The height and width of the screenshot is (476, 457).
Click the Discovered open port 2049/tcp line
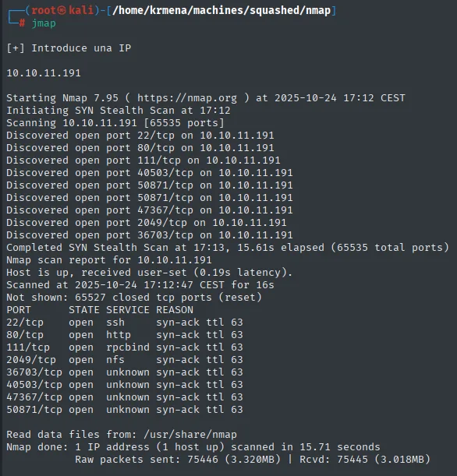147,223
